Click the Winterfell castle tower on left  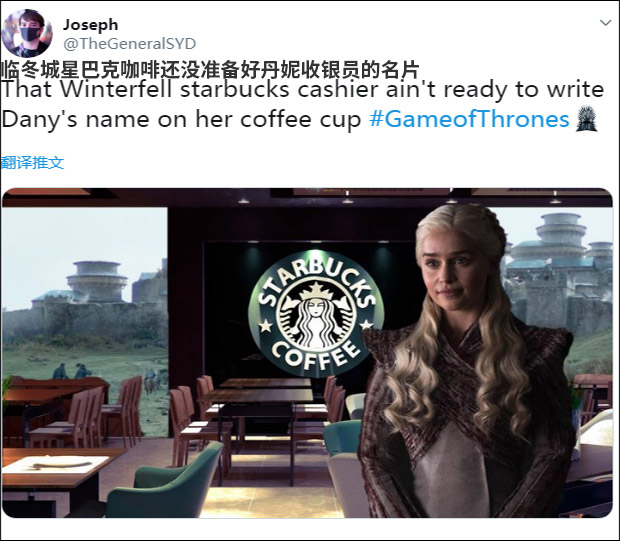(97, 280)
